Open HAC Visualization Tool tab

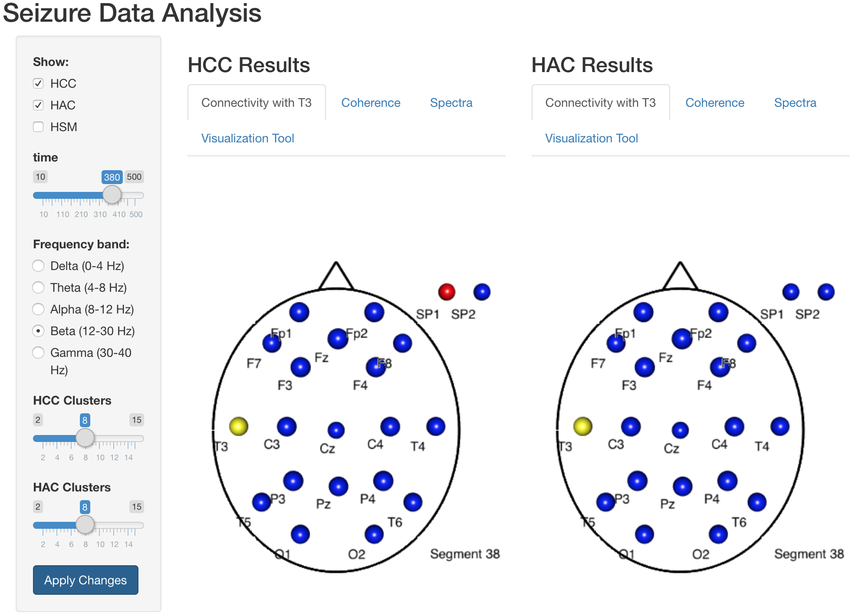tap(591, 138)
